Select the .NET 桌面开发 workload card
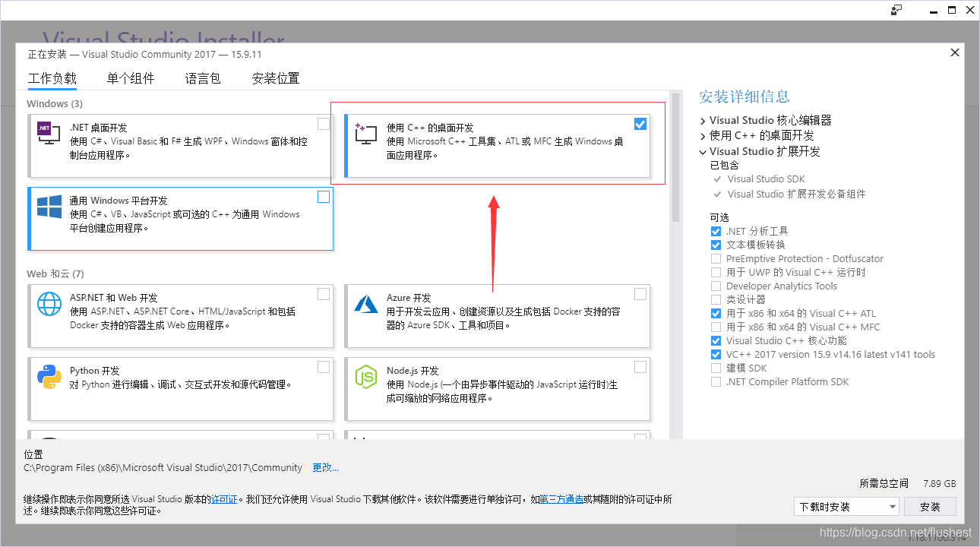This screenshot has height=547, width=980. pyautogui.click(x=181, y=144)
